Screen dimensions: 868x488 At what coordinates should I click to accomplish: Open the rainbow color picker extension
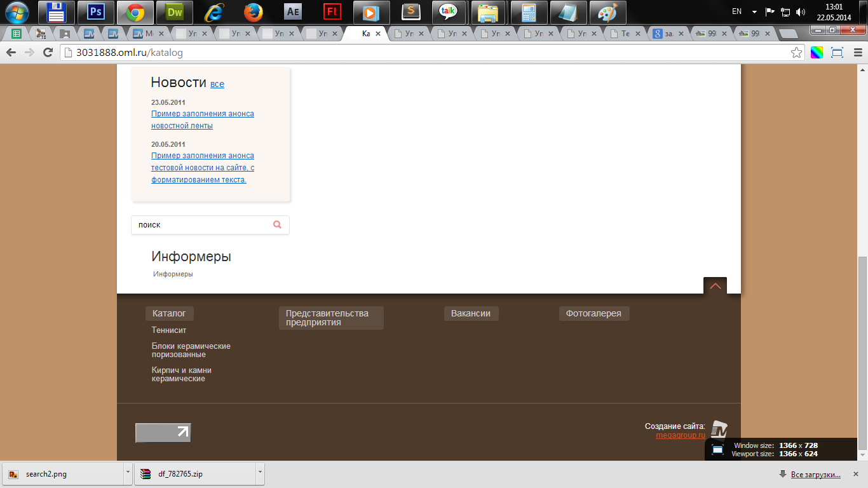tap(817, 53)
